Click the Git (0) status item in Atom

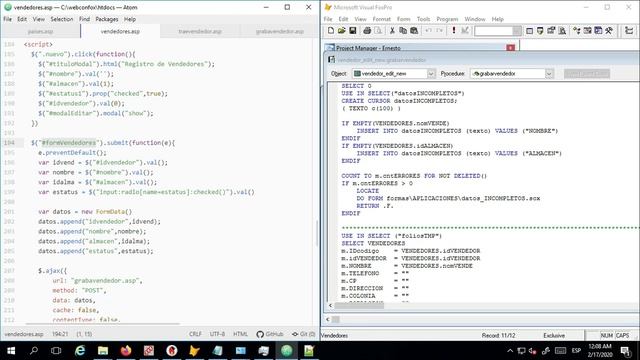click(x=303, y=334)
